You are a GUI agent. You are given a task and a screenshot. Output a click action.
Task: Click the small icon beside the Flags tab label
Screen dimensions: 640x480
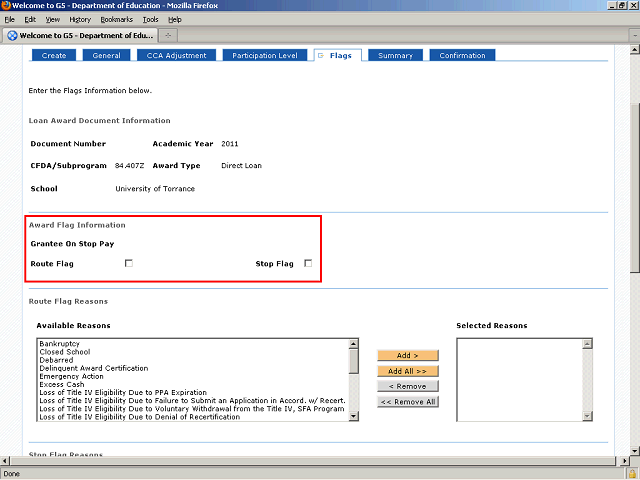[321, 56]
